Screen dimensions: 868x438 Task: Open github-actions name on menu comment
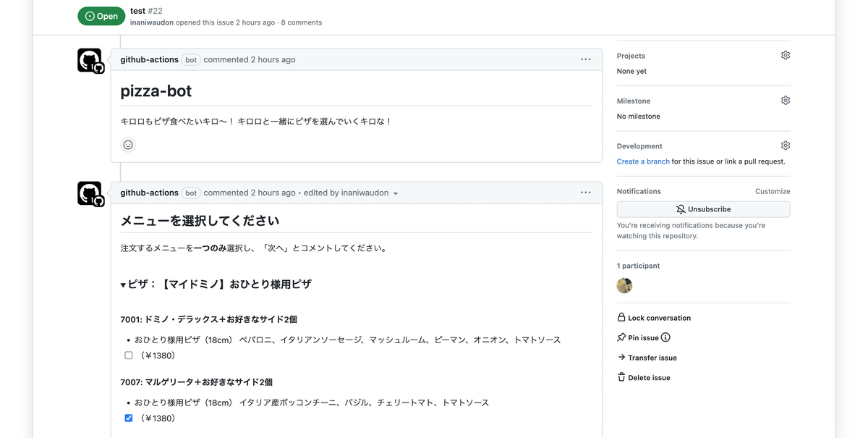click(x=149, y=193)
